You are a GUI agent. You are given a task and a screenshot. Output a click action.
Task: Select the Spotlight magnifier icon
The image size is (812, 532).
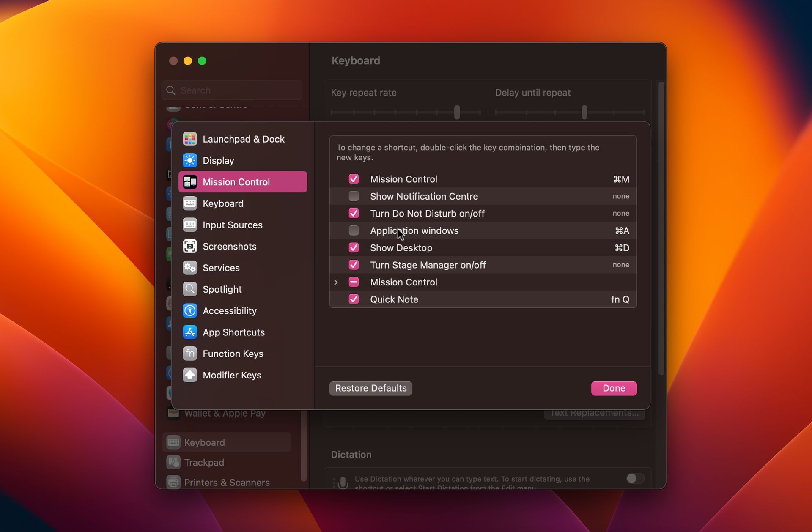(190, 289)
